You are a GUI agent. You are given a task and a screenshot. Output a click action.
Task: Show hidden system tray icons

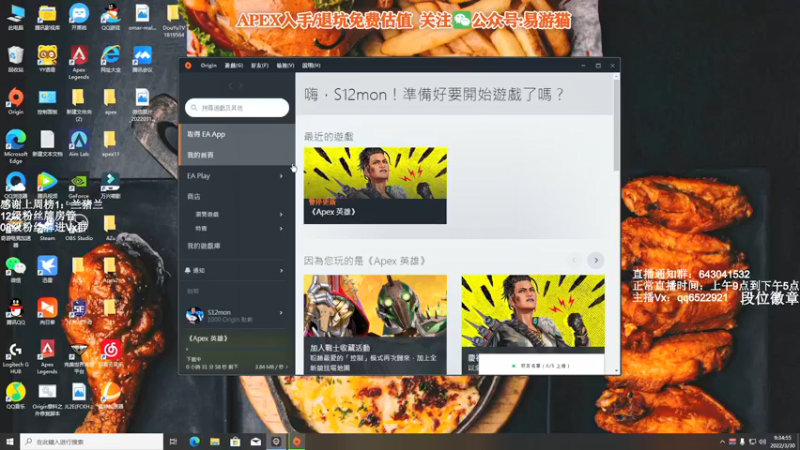721,442
